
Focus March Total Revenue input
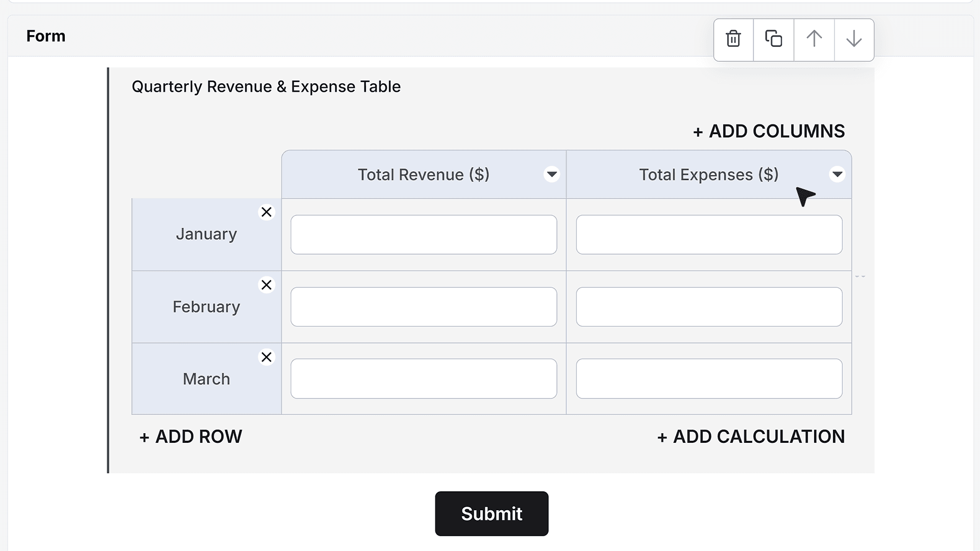(x=424, y=379)
